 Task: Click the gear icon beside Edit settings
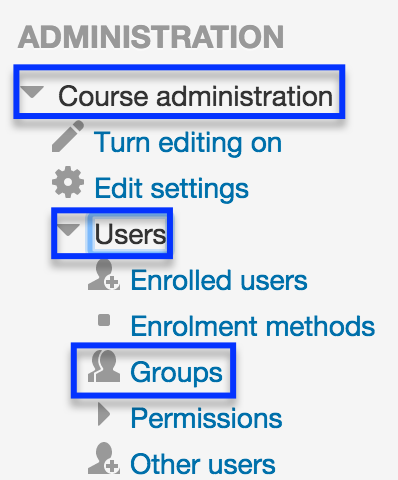tap(68, 182)
